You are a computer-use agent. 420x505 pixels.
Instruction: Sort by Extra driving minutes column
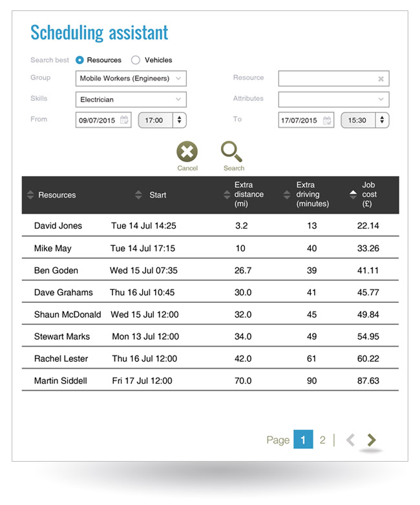[287, 194]
